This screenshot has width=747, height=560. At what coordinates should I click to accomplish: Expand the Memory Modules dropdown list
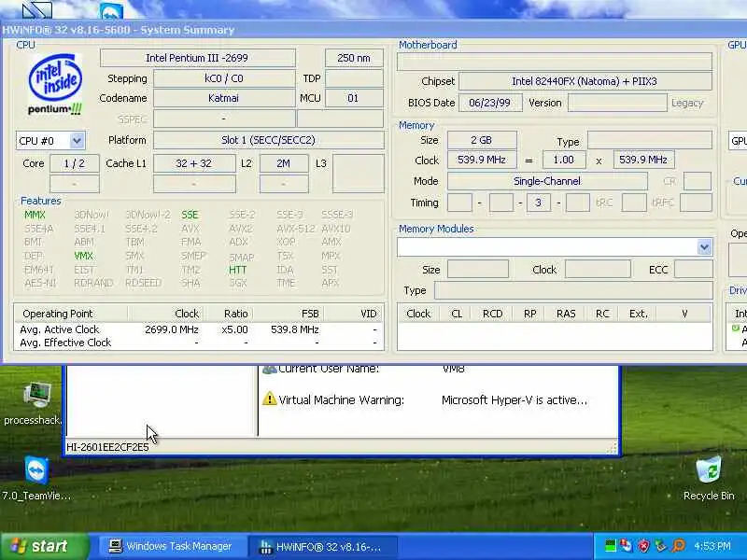pos(704,247)
